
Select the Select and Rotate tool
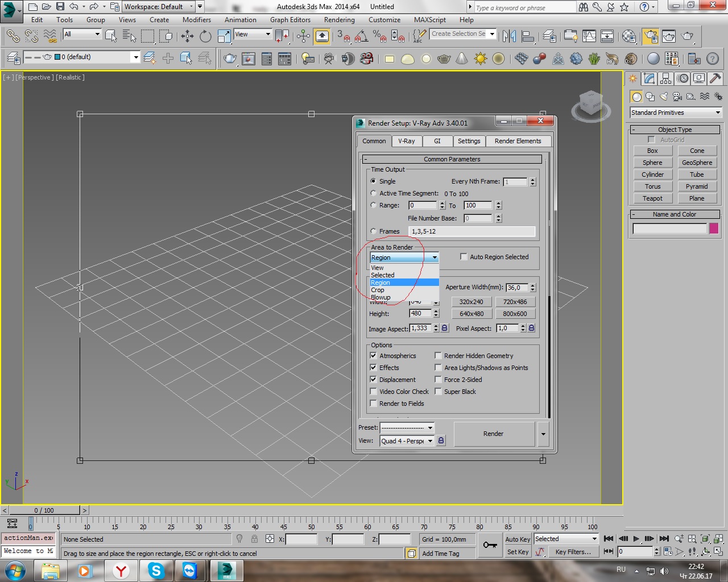tap(204, 36)
